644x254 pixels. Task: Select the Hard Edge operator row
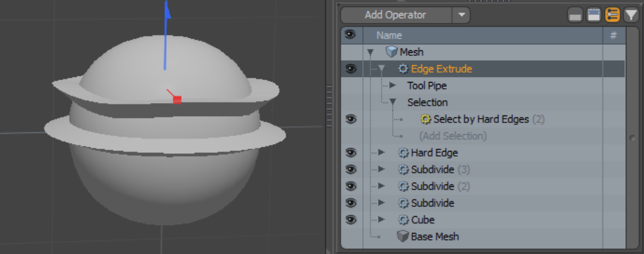point(434,153)
